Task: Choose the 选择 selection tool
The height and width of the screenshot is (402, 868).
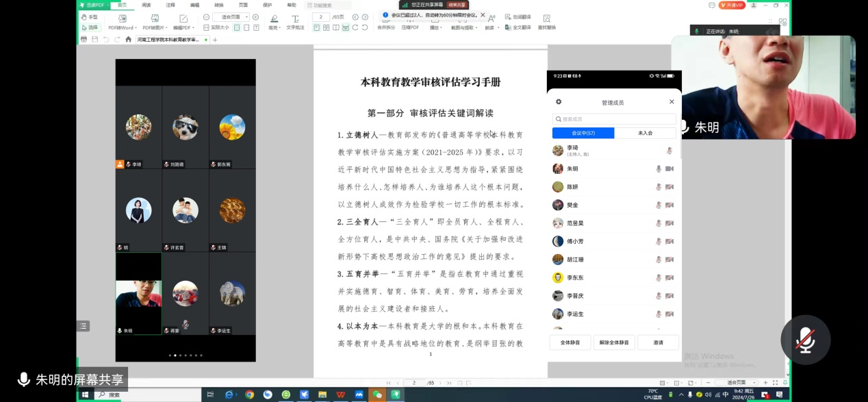Action: click(89, 27)
